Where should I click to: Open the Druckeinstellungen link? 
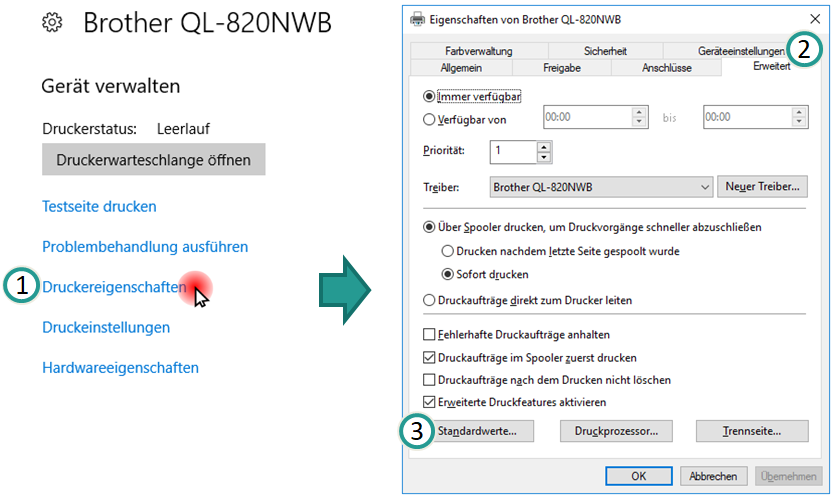pos(106,328)
